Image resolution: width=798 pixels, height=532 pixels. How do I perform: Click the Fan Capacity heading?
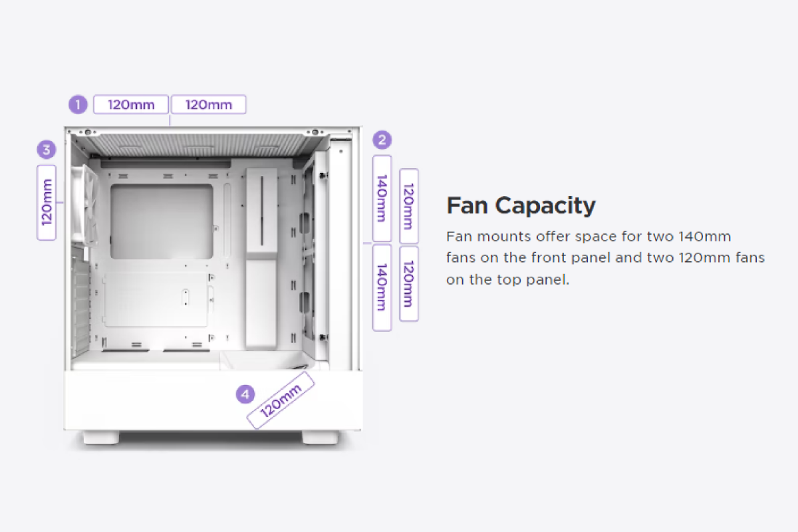coord(521,205)
